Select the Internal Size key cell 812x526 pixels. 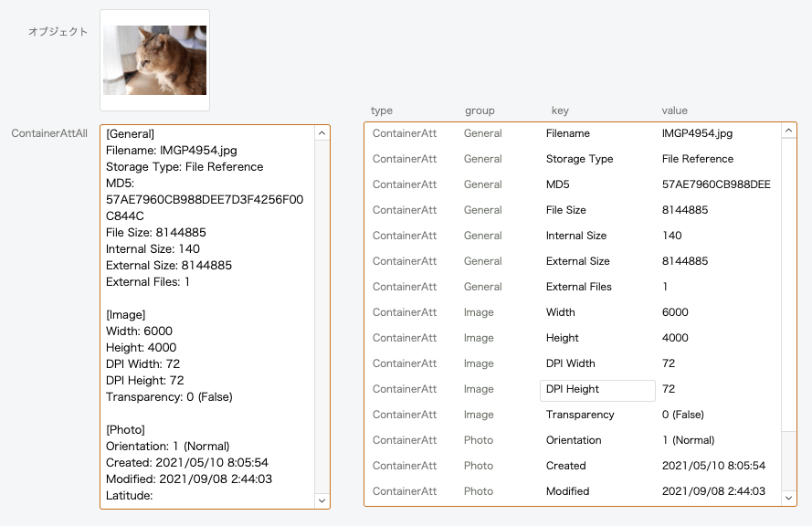point(575,236)
